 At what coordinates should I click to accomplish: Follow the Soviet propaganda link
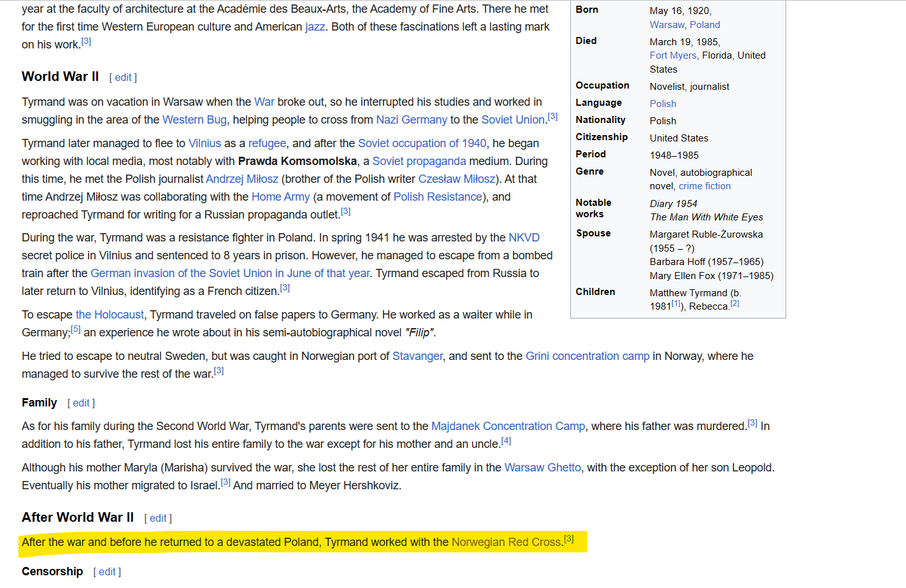(419, 161)
